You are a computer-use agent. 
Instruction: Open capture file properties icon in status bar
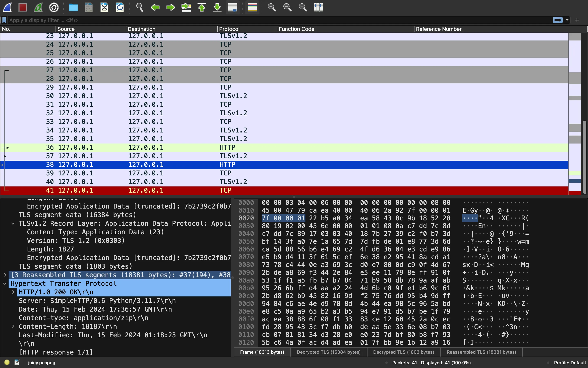tap(17, 362)
